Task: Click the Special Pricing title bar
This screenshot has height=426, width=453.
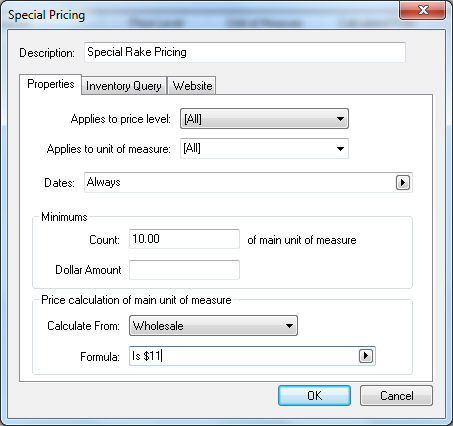Action: pyautogui.click(x=200, y=15)
